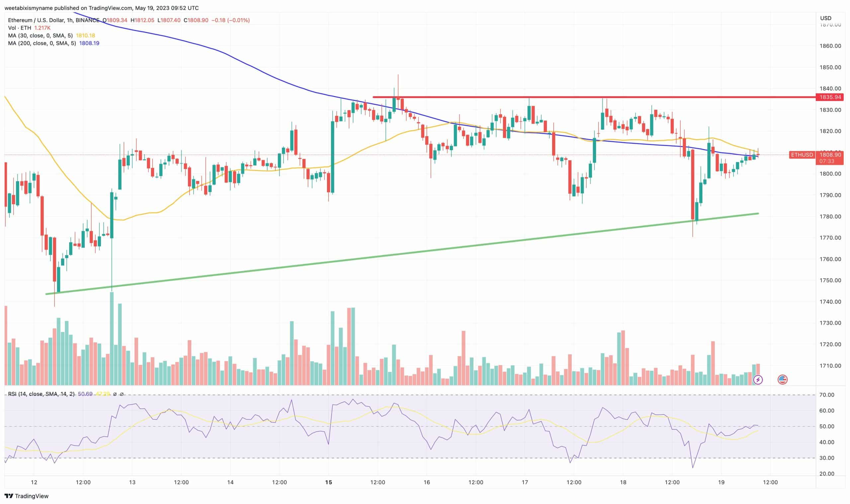
Task: Click the bold date 15 on time axis
Action: pyautogui.click(x=328, y=482)
